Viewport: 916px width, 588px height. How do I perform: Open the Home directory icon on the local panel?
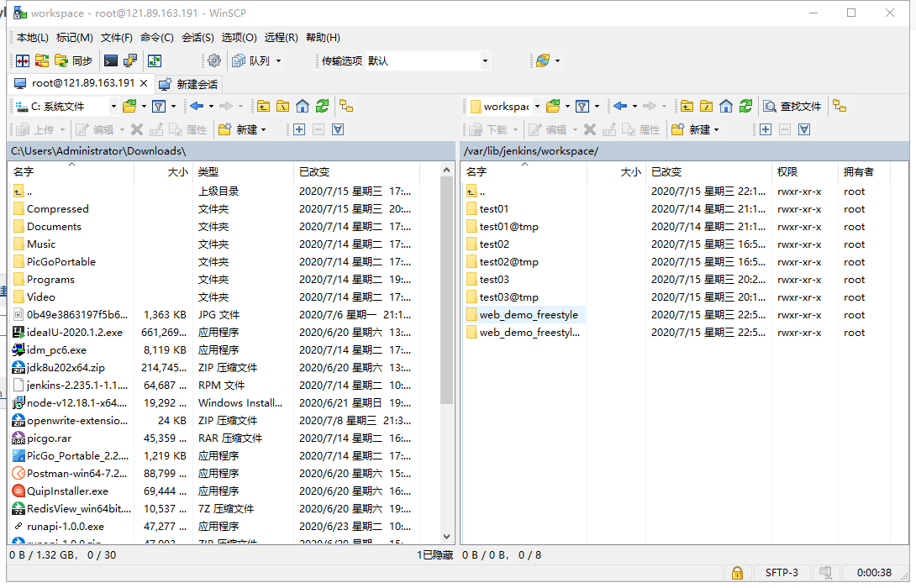(x=304, y=107)
